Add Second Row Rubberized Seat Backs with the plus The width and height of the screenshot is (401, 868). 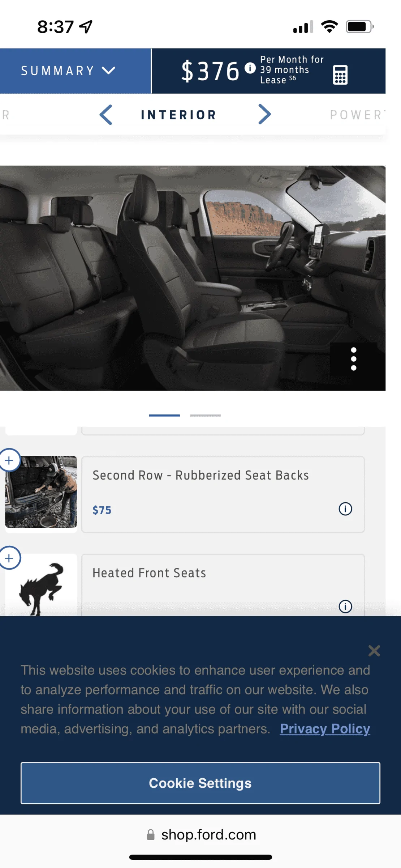[x=9, y=460]
